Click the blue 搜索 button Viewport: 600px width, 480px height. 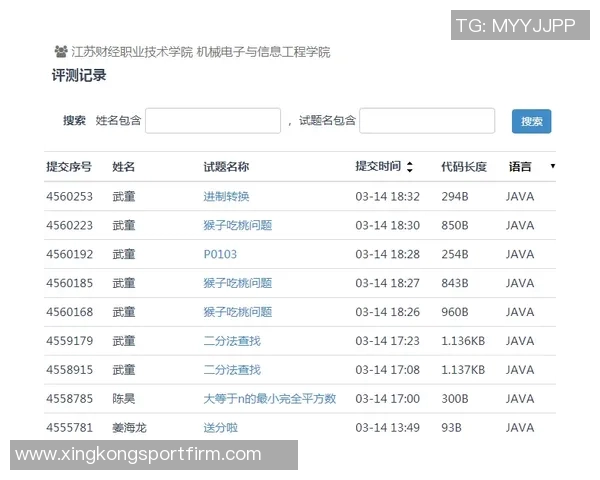pyautogui.click(x=532, y=121)
